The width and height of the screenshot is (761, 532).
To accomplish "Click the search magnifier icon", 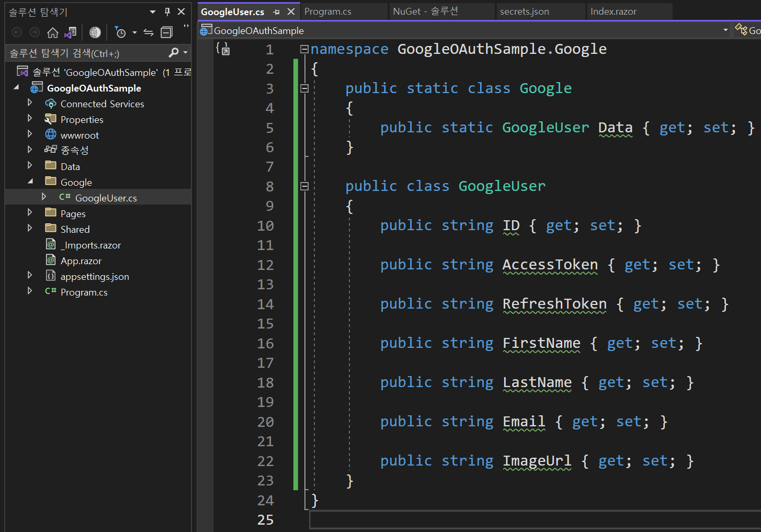I will (x=174, y=53).
